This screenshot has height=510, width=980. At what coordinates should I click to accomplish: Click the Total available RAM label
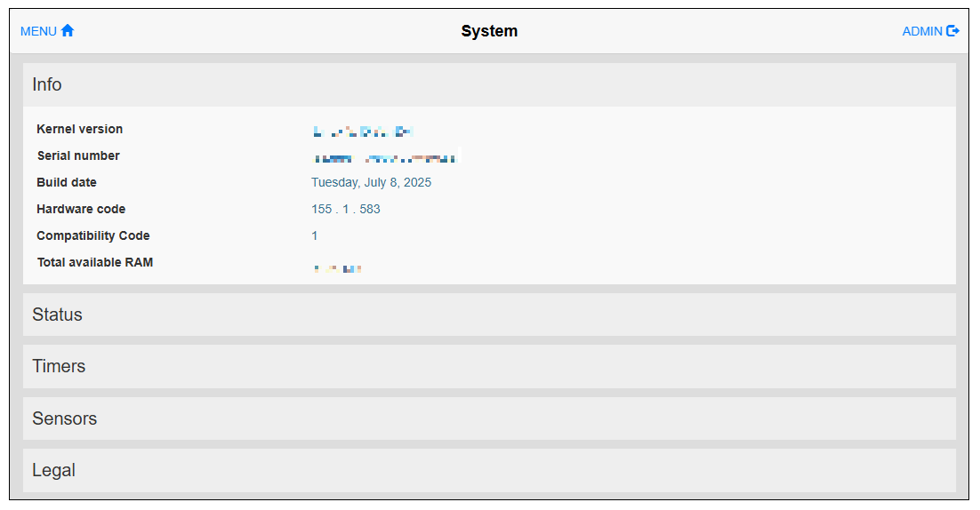click(95, 262)
